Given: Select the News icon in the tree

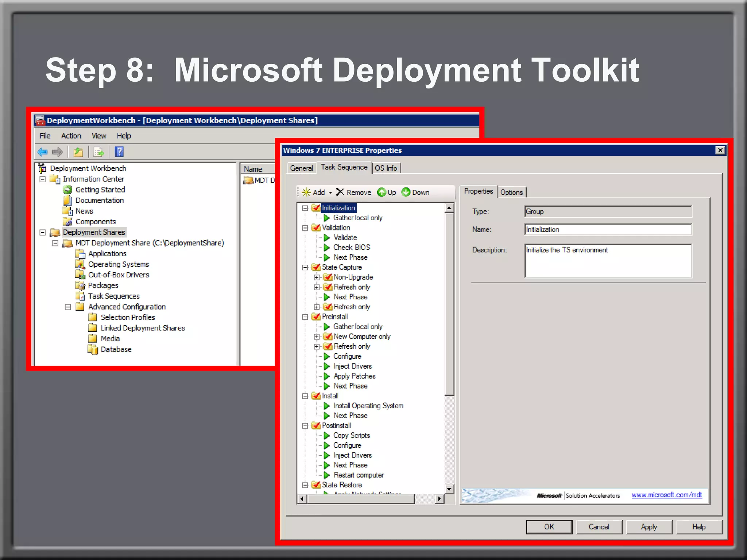Looking at the screenshot, I should [67, 211].
